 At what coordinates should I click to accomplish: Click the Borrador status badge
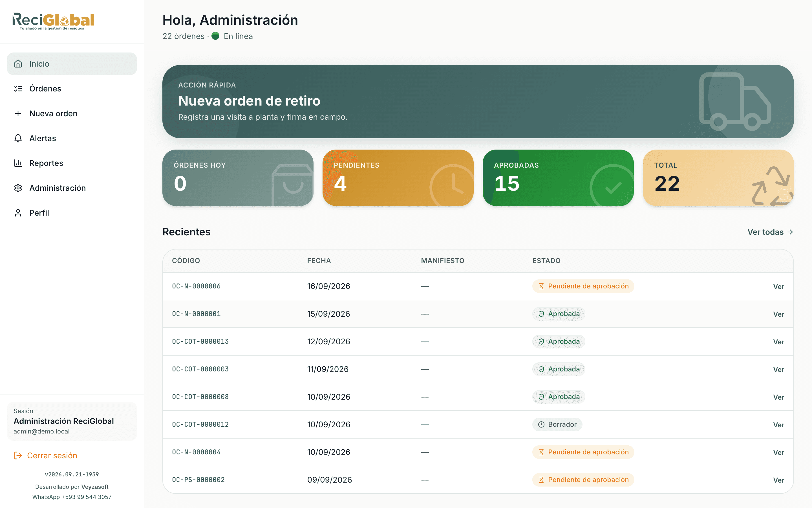[557, 424]
